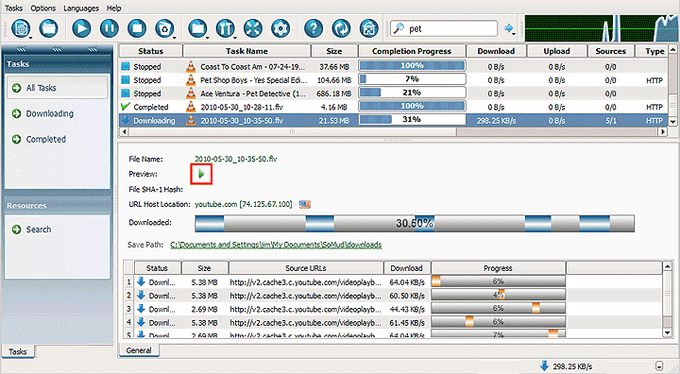This screenshot has height=374, width=680.
Task: Click 298.25 KB/s in the Downloading row
Action: 496,121
